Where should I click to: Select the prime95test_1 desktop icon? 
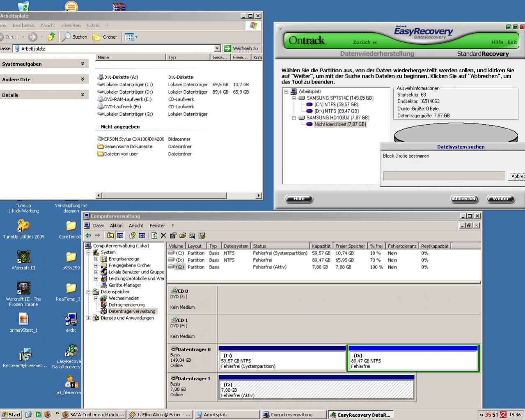point(23,323)
